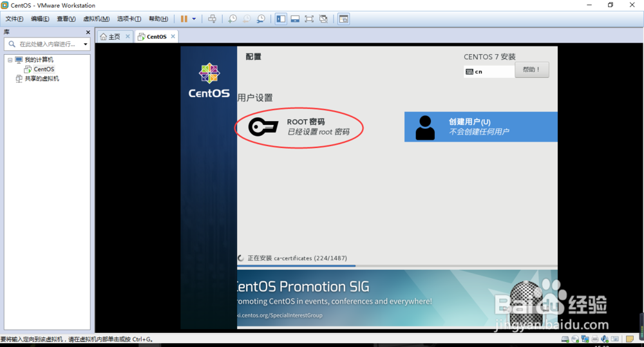The height and width of the screenshot is (347, 644).
Task: Open the 文件(F) menu
Action: 14,19
